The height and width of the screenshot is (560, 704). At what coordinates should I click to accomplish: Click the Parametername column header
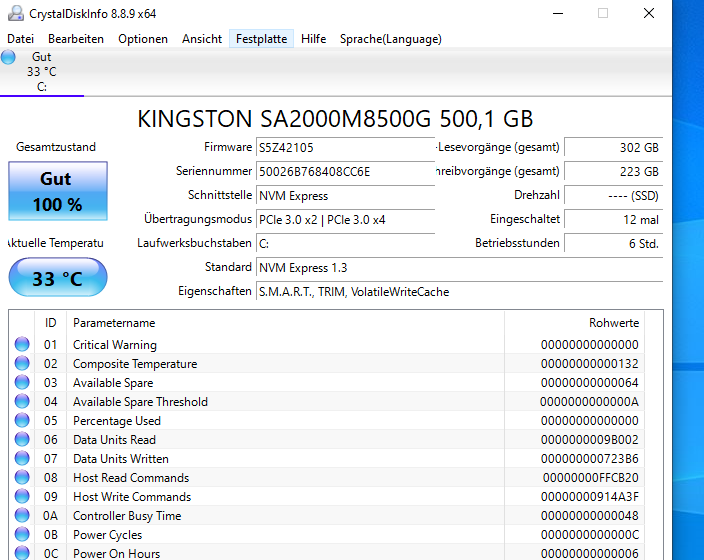click(286, 323)
